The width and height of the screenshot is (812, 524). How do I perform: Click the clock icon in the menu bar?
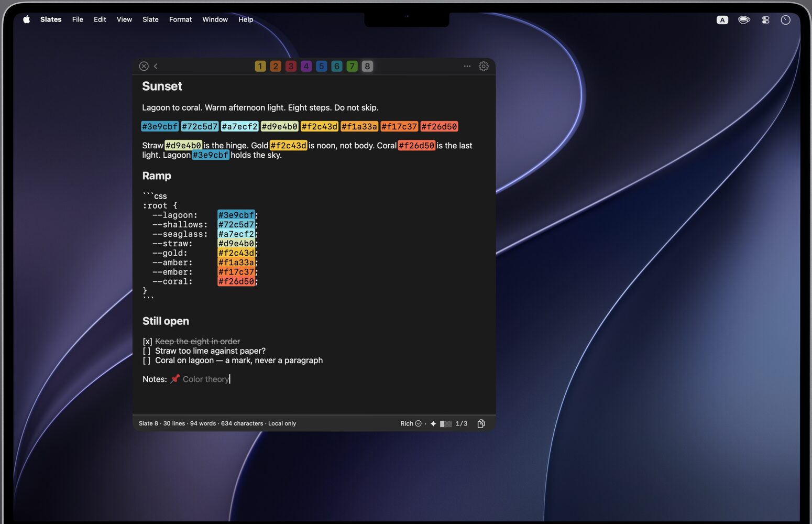point(785,20)
